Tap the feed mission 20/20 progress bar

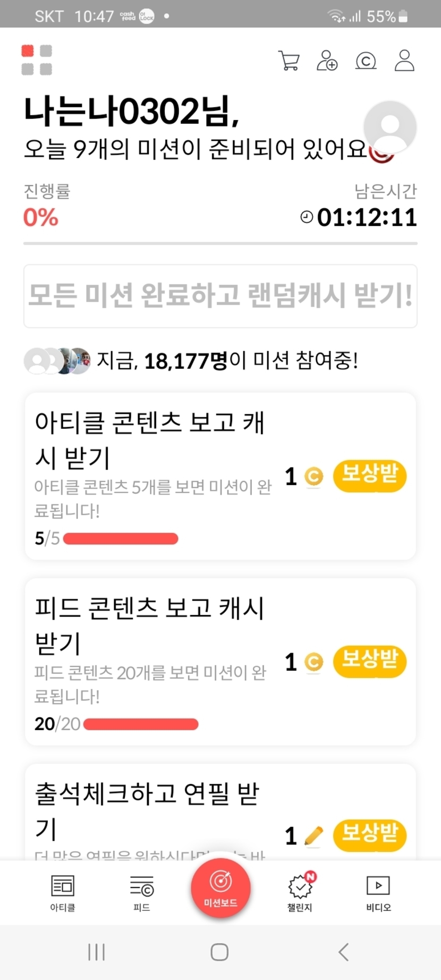[141, 724]
